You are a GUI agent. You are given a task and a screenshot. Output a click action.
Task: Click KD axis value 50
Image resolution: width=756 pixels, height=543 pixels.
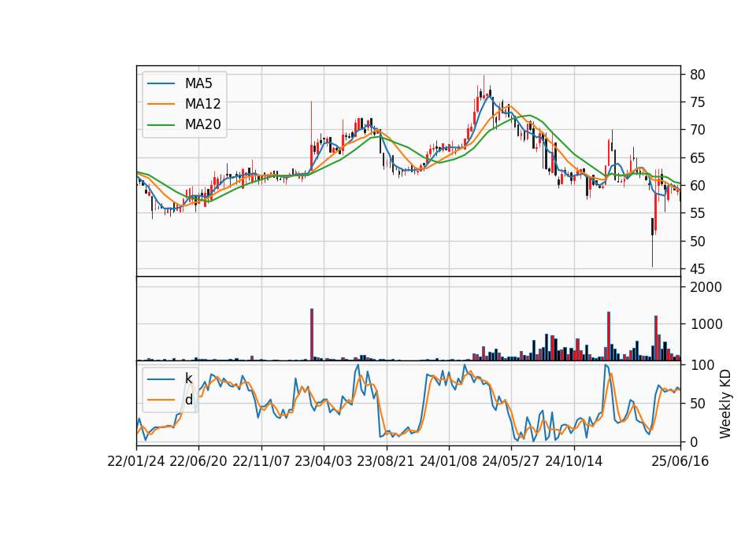coord(698,404)
